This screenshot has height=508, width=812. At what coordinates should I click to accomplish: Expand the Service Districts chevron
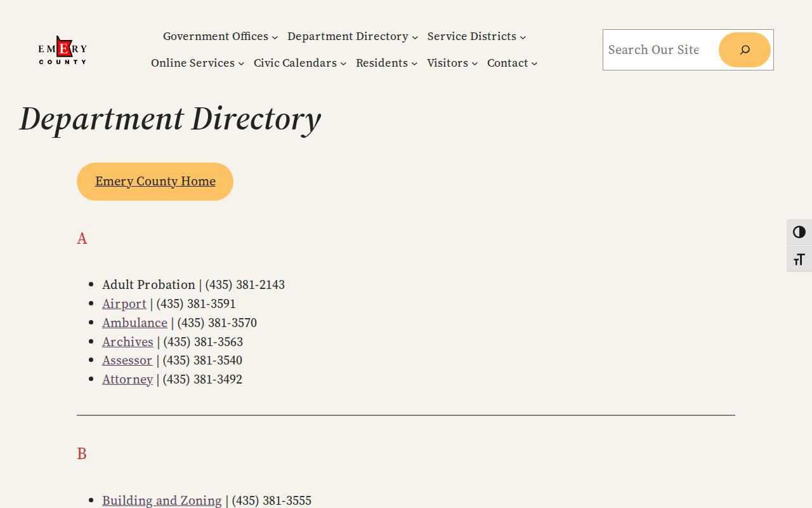pyautogui.click(x=523, y=37)
